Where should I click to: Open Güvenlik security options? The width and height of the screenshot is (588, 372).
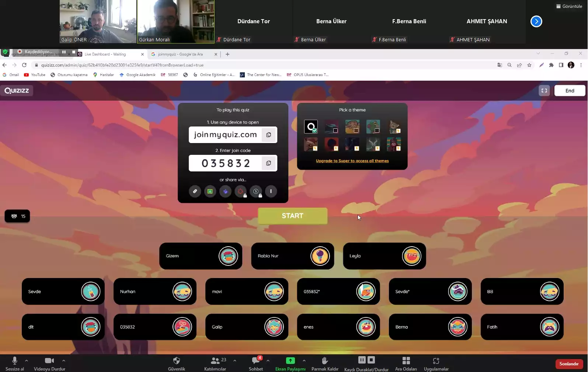(177, 364)
